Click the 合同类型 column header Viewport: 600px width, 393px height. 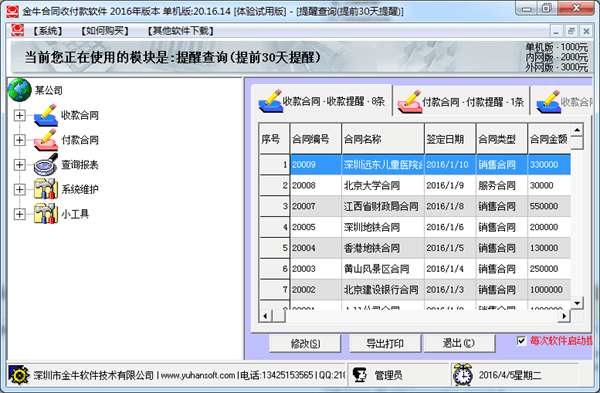(x=502, y=139)
